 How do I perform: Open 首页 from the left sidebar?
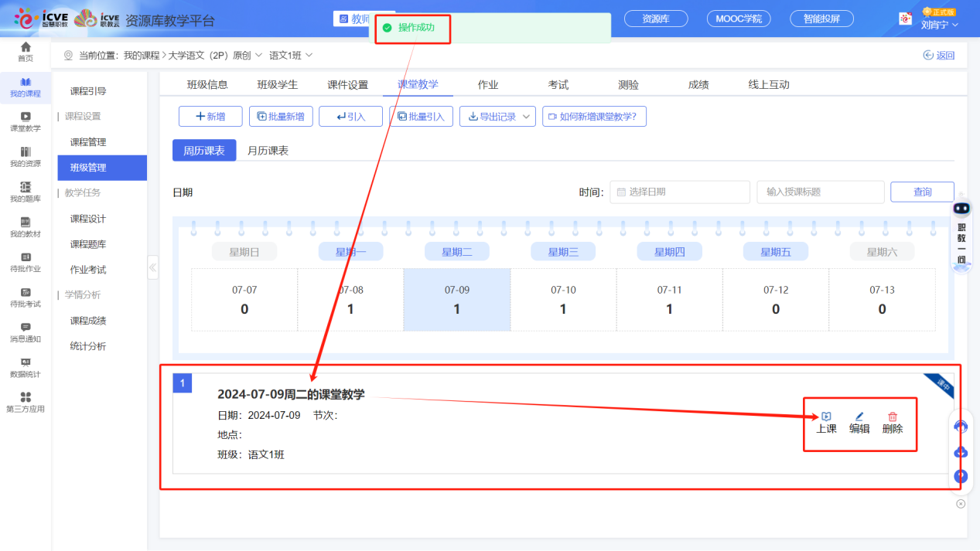pyautogui.click(x=26, y=53)
